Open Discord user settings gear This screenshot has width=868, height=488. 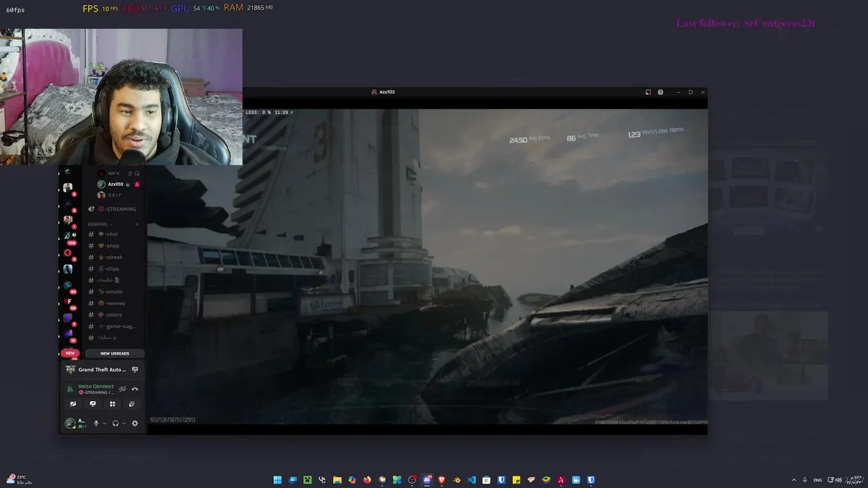[135, 424]
